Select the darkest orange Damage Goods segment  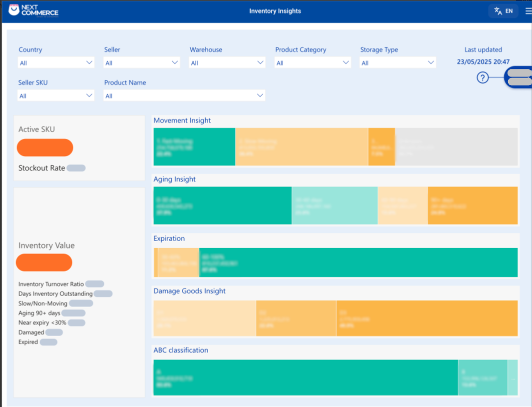[x=427, y=319]
